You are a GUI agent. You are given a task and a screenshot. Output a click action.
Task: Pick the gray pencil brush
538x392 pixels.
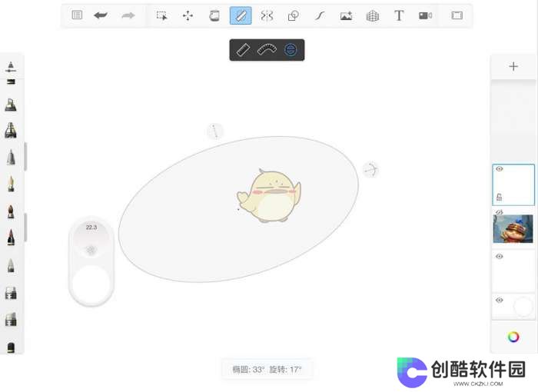(x=11, y=158)
